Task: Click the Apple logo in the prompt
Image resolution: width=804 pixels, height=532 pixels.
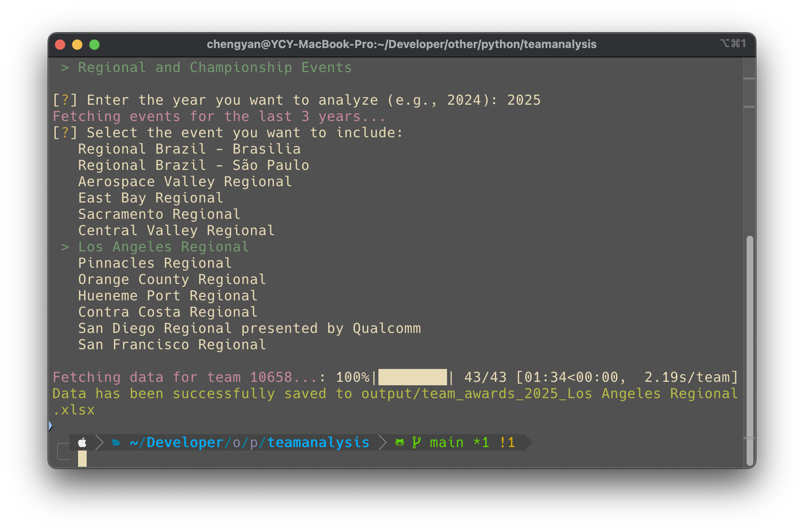Action: (82, 442)
